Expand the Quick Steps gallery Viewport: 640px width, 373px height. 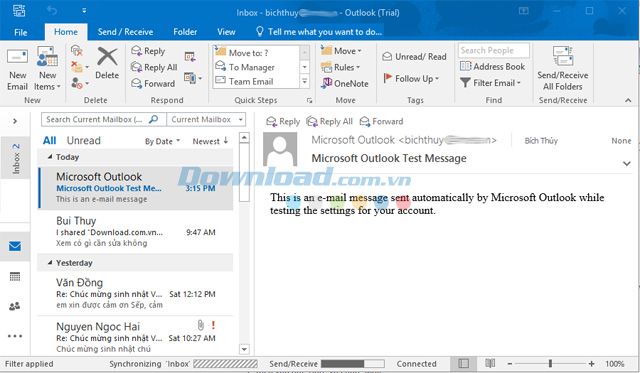(x=304, y=82)
